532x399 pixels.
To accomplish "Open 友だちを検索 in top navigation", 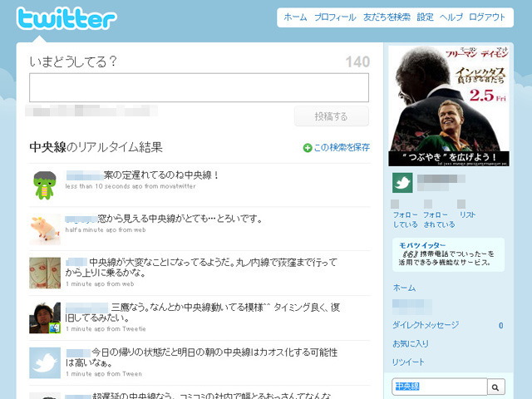I will (387, 17).
